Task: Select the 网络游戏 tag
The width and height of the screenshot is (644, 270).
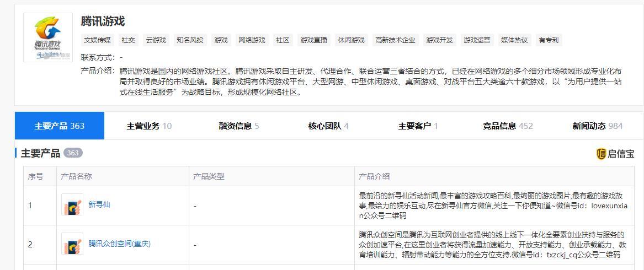Action: [252, 40]
